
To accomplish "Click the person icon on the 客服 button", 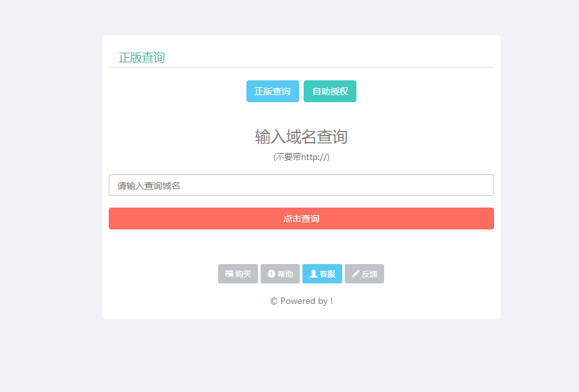I will tap(314, 273).
